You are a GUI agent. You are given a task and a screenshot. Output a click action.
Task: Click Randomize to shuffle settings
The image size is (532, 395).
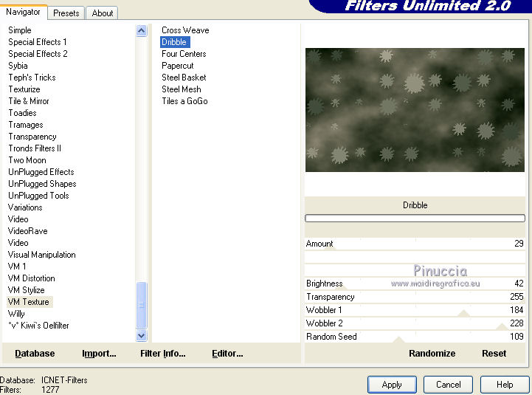pyautogui.click(x=432, y=353)
